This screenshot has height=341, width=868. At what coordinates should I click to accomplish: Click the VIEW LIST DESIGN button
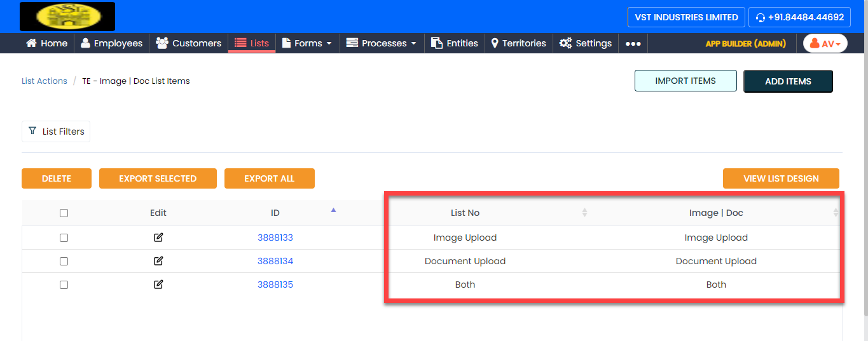(781, 178)
